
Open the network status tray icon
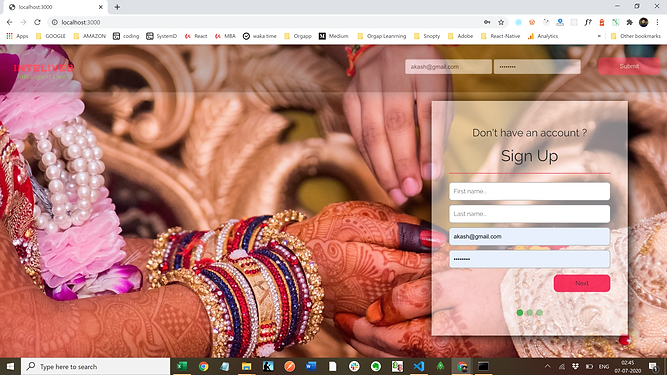562,366
